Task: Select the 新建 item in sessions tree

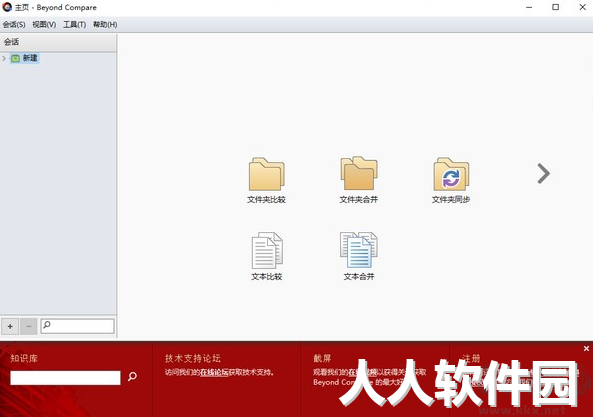Action: 30,58
